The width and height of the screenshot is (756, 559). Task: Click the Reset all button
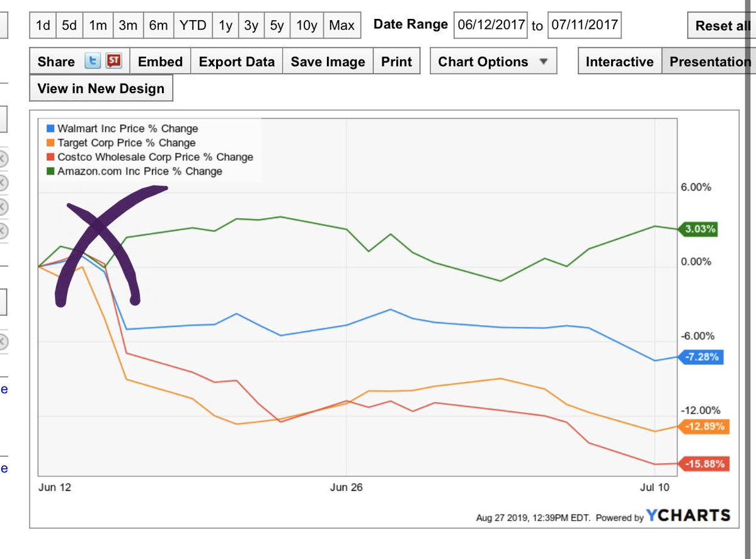pyautogui.click(x=722, y=26)
